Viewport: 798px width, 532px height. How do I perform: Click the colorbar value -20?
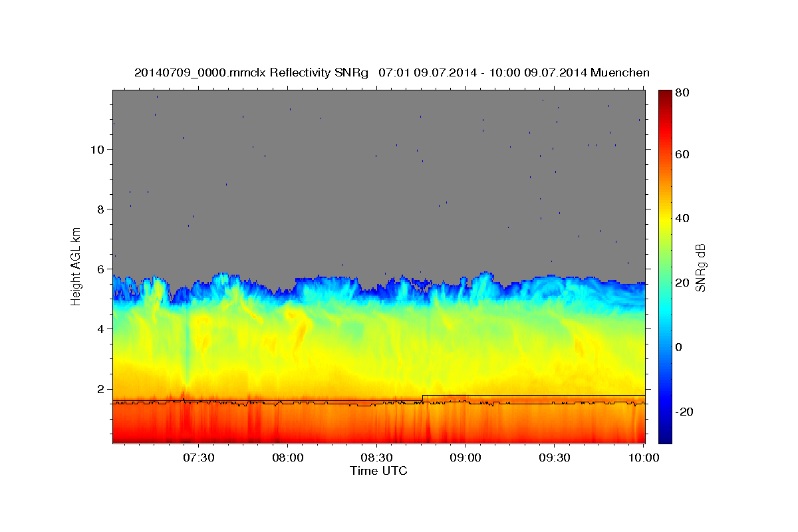coord(684,412)
